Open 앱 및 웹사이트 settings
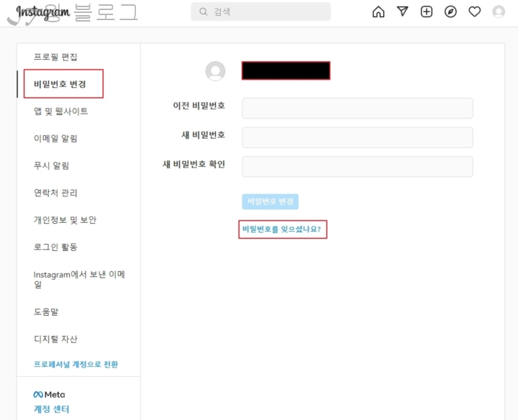The width and height of the screenshot is (518, 420). 60,111
